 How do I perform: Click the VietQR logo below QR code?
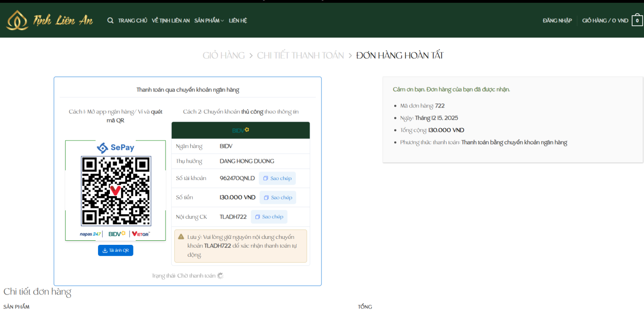(141, 234)
